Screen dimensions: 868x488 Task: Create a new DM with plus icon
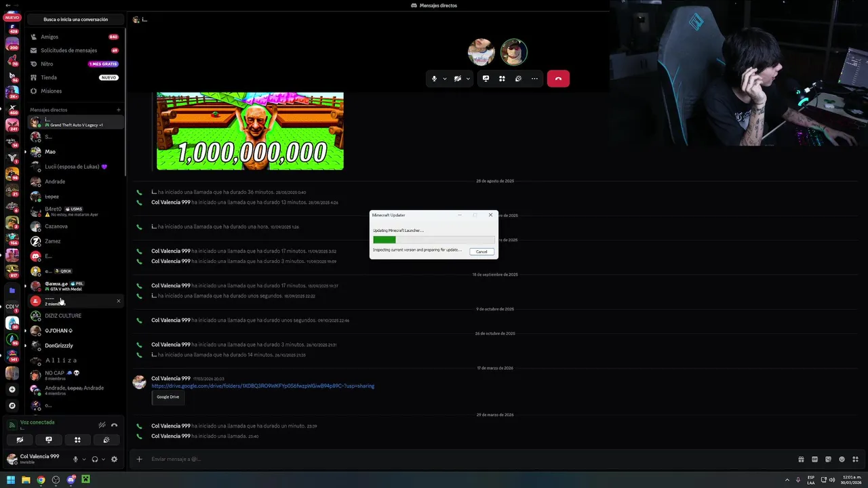pyautogui.click(x=119, y=110)
